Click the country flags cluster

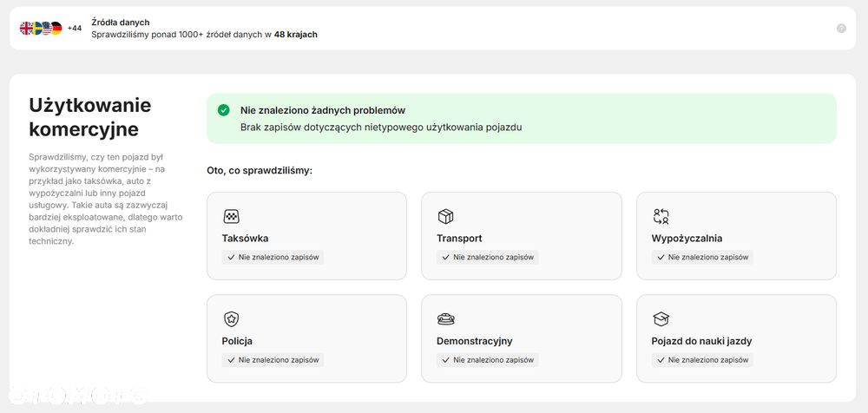click(41, 29)
